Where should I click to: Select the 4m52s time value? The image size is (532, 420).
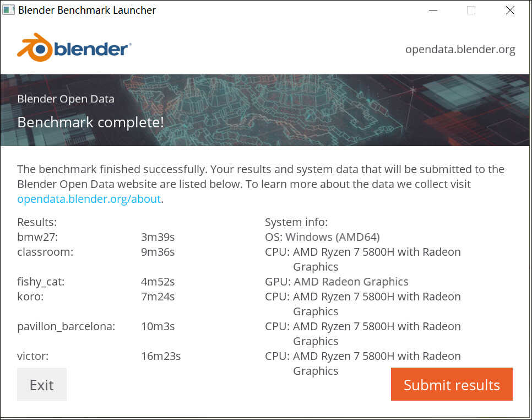click(158, 282)
